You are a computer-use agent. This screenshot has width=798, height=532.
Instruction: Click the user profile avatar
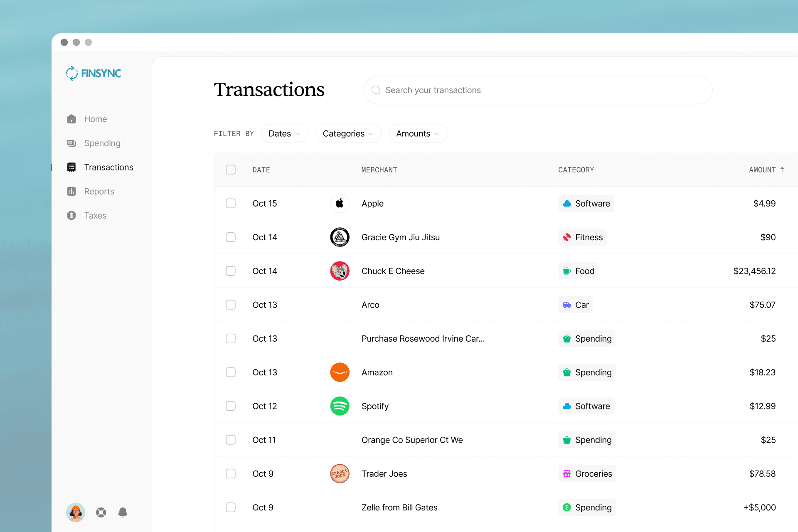(76, 512)
